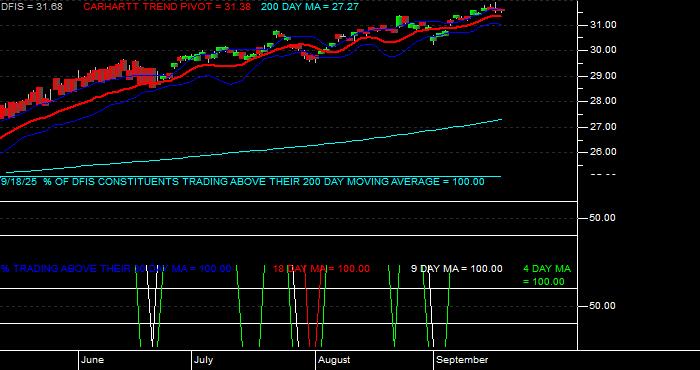
Task: Click the white 9 DAY MA = 100.00 label
Action: pos(457,269)
